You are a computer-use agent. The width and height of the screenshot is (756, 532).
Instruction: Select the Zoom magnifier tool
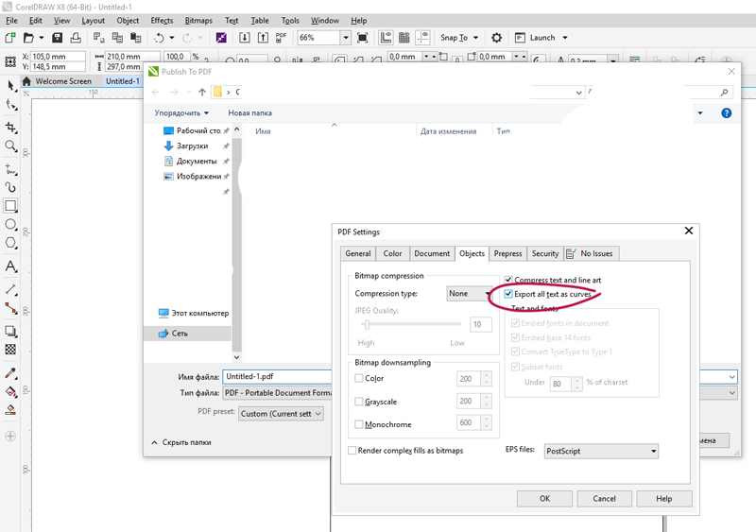11,146
